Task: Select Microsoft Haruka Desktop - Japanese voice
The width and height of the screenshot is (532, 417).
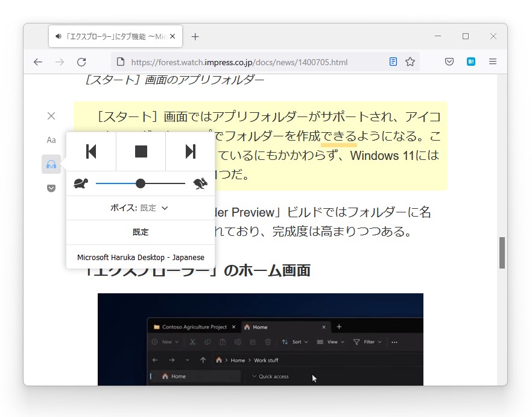Action: (x=140, y=256)
